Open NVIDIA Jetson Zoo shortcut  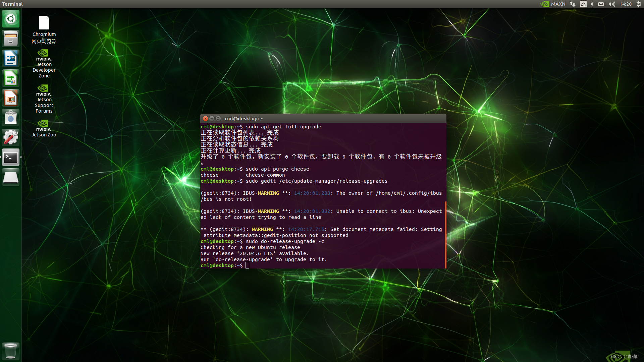click(44, 128)
